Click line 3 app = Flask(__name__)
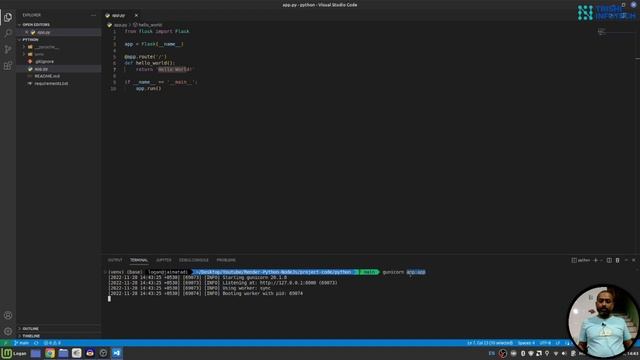The image size is (640, 360). point(154,44)
